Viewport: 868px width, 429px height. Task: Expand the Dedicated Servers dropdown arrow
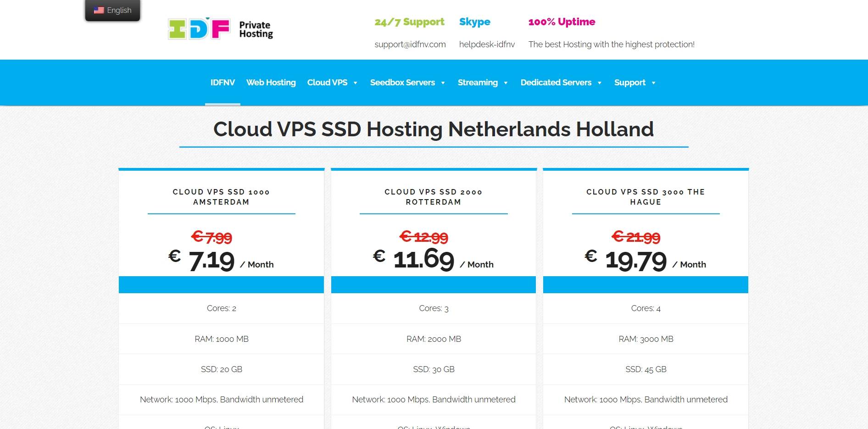599,83
